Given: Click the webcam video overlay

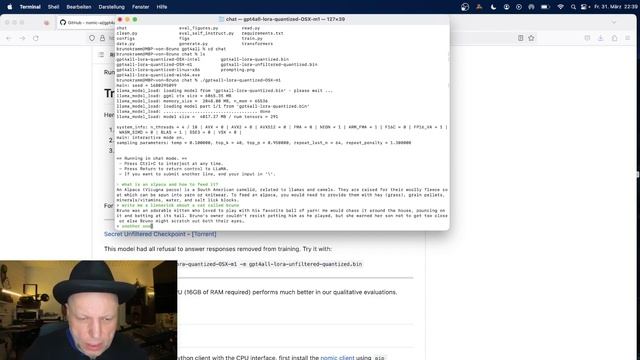Looking at the screenshot, I should (89, 310).
